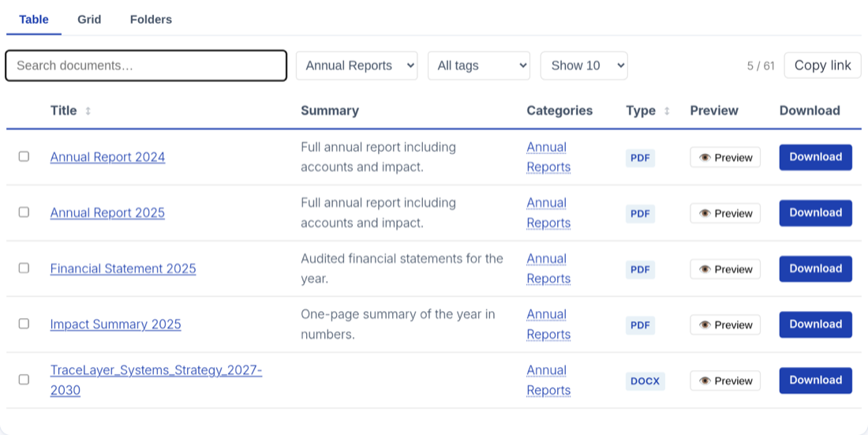Copy link to this filtered view
The width and height of the screenshot is (868, 435).
coord(822,66)
